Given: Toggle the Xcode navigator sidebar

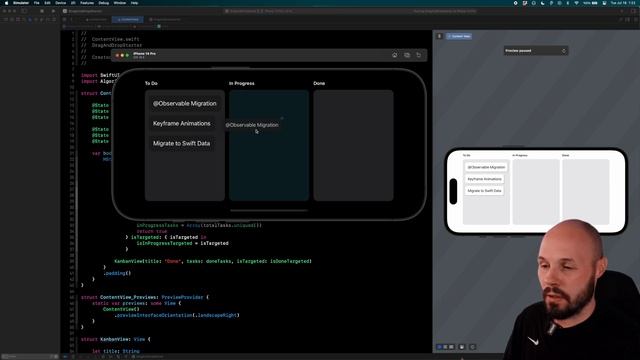Looking at the screenshot, I should pyautogui.click(x=24, y=11).
